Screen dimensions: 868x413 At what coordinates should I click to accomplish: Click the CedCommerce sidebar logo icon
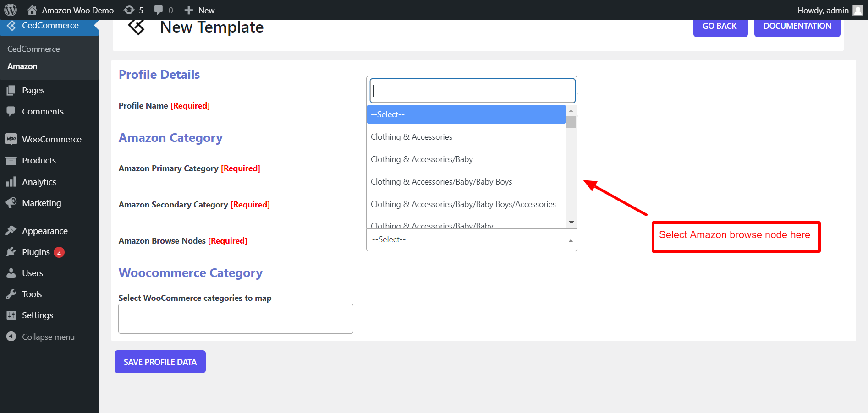11,26
